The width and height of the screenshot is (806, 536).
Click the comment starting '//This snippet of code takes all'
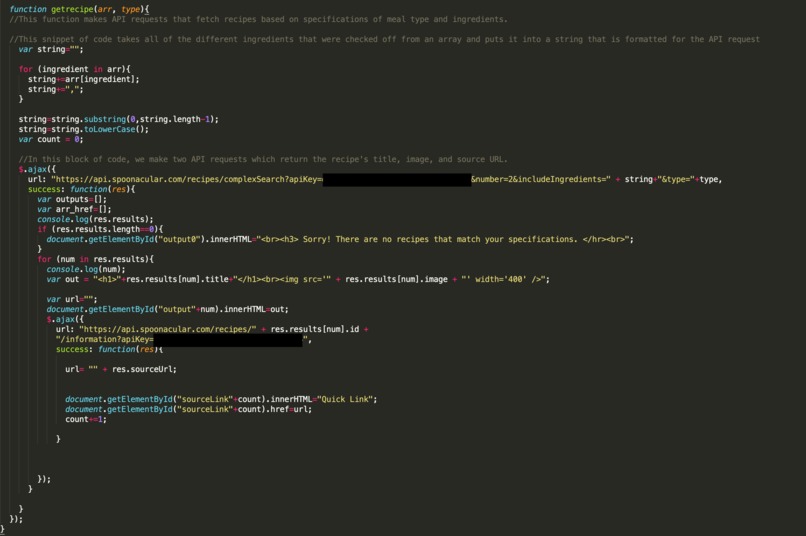pyautogui.click(x=384, y=40)
